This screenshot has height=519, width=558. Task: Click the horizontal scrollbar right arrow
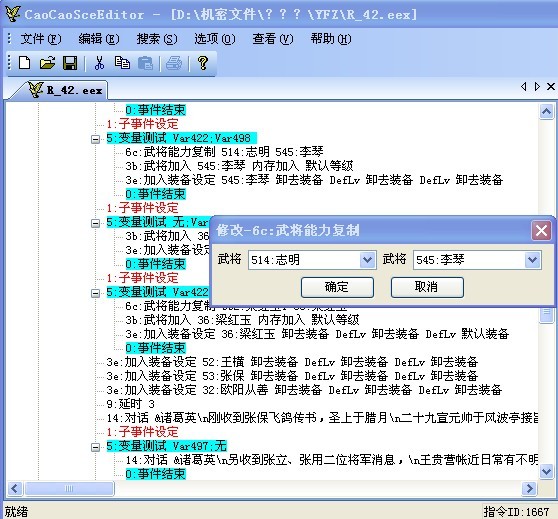coord(529,488)
